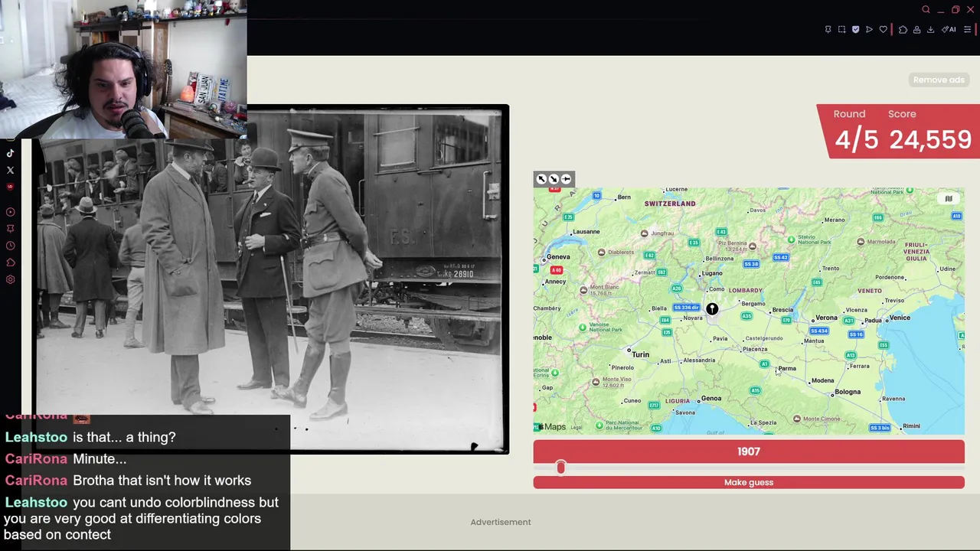Toggle the map pin-sticky icon
The image size is (980, 551).
pyautogui.click(x=566, y=179)
